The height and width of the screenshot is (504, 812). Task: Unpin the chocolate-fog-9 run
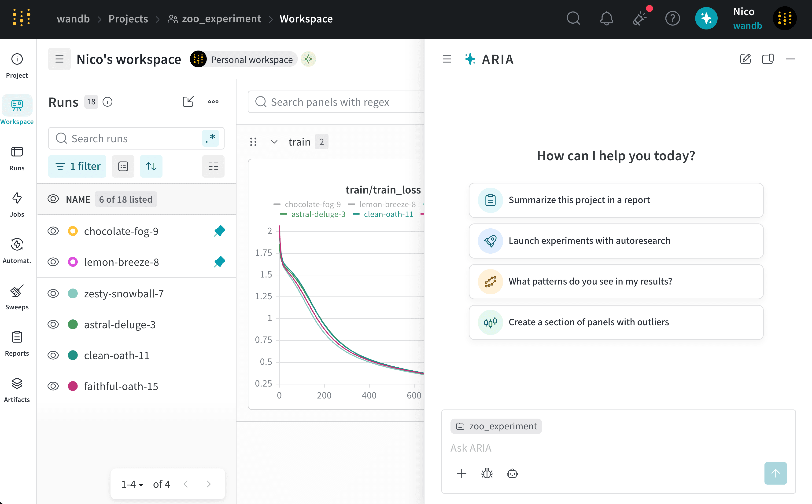(219, 231)
